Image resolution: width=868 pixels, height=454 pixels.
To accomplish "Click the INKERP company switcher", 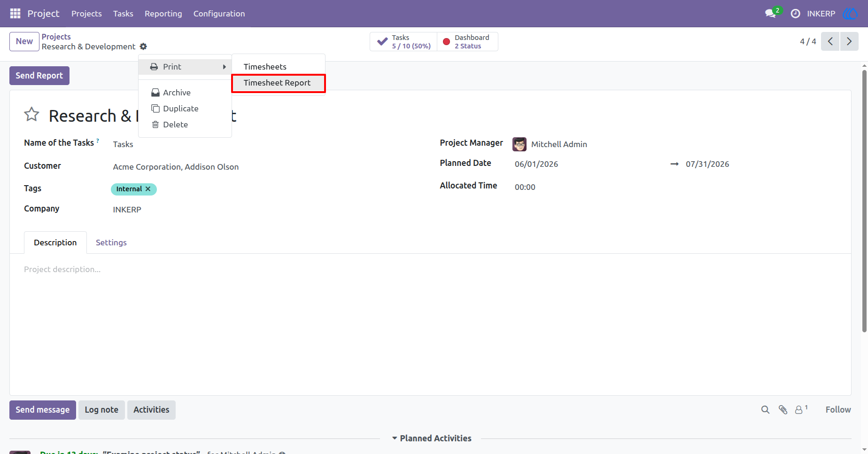I will pyautogui.click(x=821, y=14).
